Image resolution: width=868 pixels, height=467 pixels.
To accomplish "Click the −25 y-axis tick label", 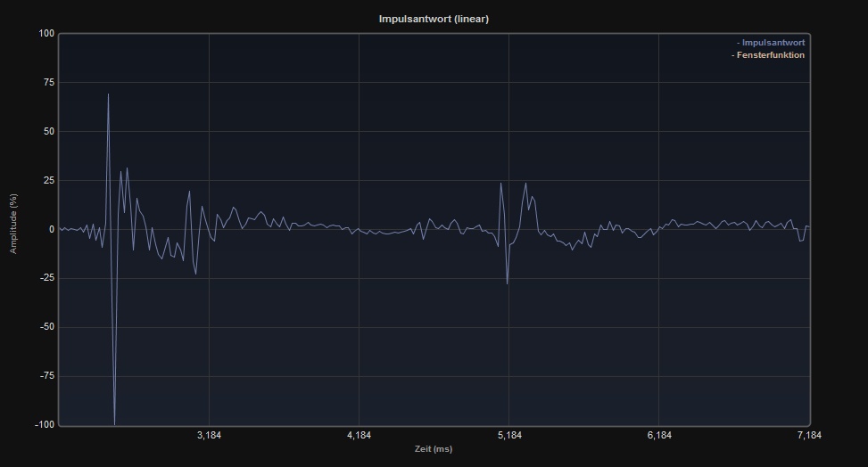I will pyautogui.click(x=45, y=278).
